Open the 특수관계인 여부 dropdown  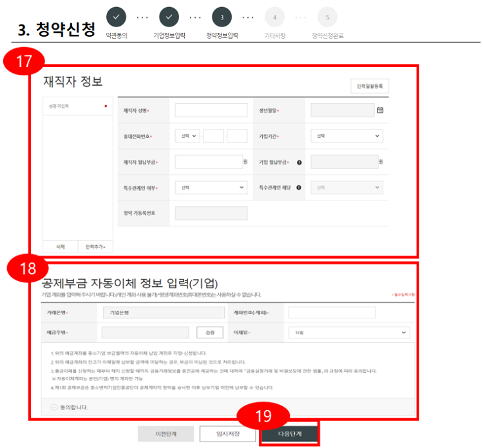(x=211, y=188)
